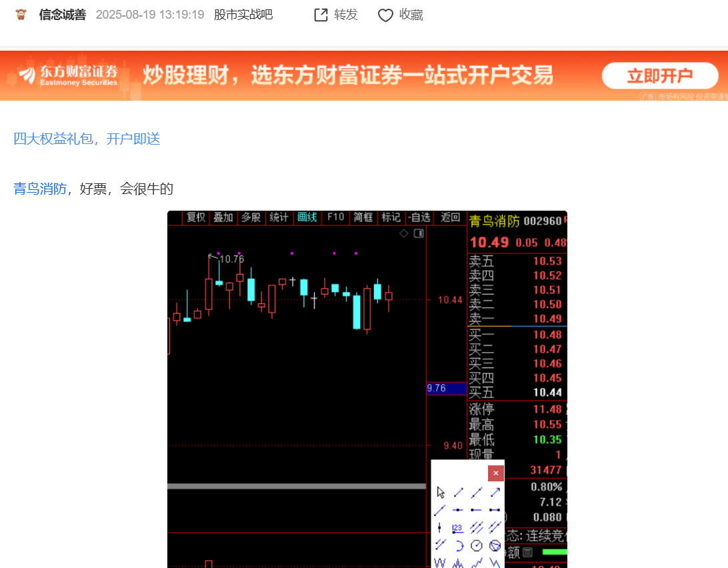Click the 买一 row at 10.48
This screenshot has width=728, height=568.
[516, 335]
